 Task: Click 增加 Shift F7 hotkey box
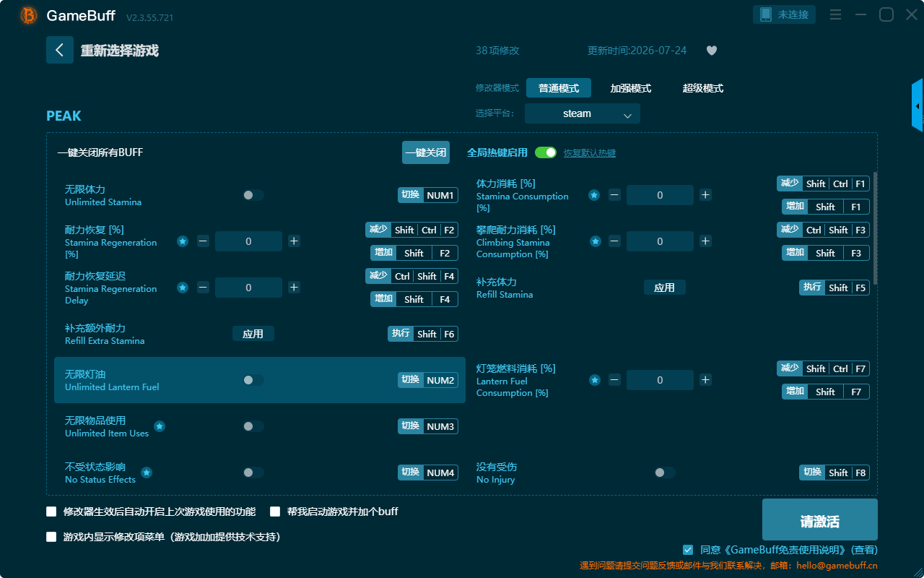[x=826, y=392]
